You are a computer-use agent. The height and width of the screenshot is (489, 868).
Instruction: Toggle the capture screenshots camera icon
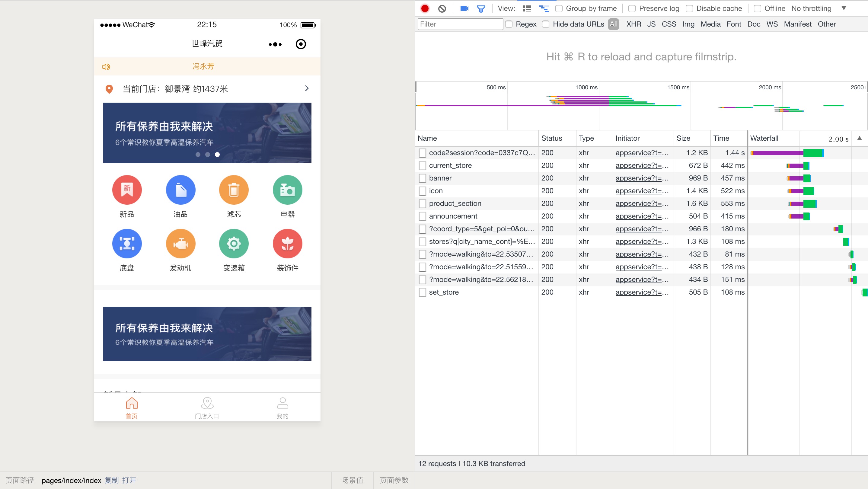pos(464,8)
